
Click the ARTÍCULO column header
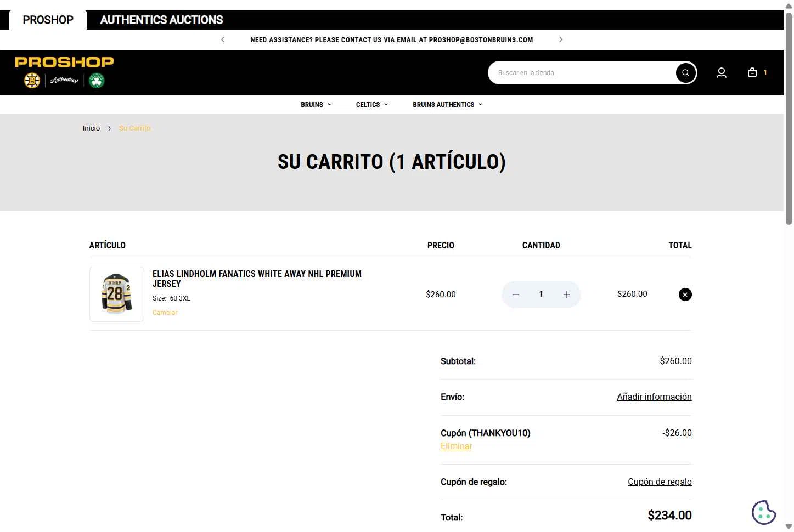tap(108, 245)
